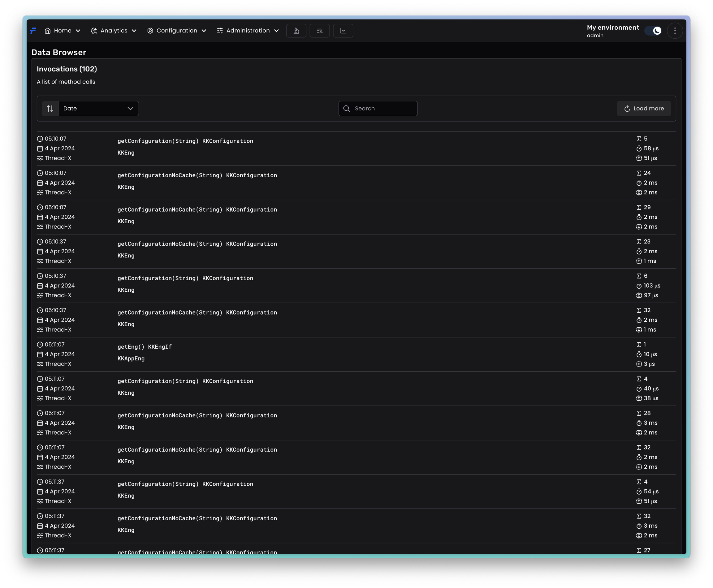The width and height of the screenshot is (713, 588).
Task: Expand the Administration menu chevron
Action: pyautogui.click(x=277, y=31)
